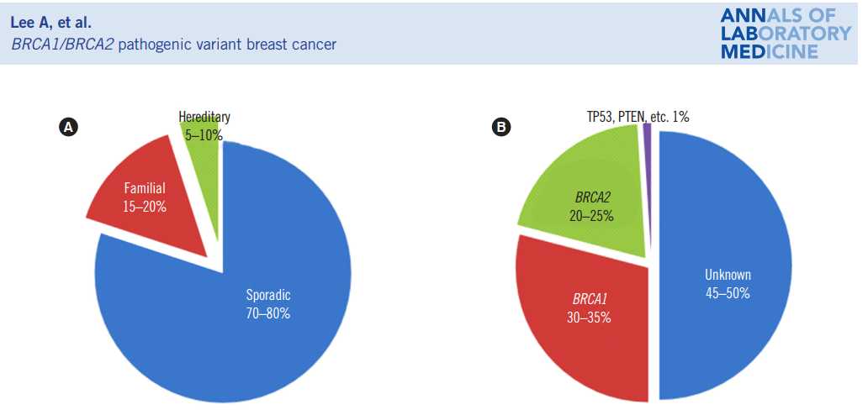Click the word MEDICINE in the logo
This screenshot has height=415, width=868.
770,51
